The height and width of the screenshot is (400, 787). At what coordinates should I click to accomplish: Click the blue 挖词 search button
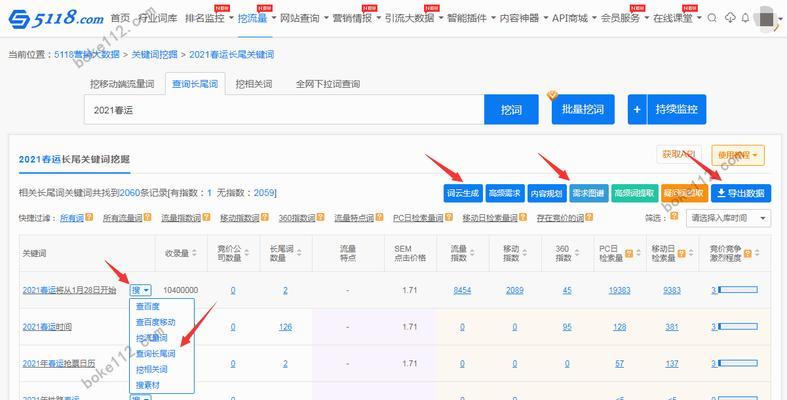(x=511, y=109)
